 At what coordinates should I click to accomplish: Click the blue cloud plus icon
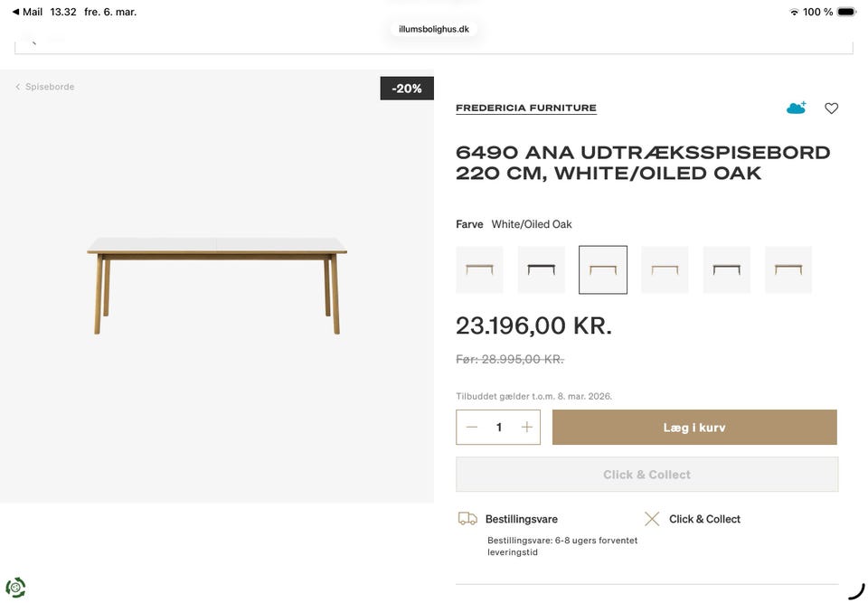(796, 108)
